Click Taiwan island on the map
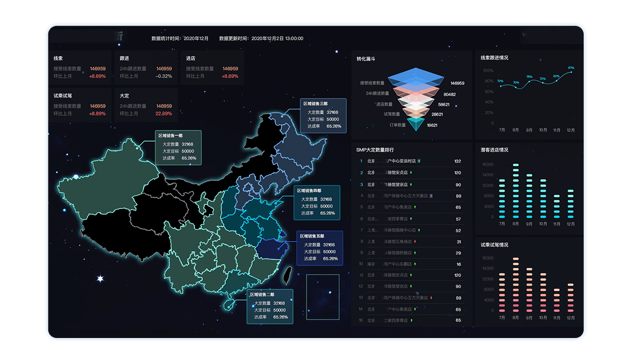This screenshot has height=364, width=632. click(x=289, y=275)
